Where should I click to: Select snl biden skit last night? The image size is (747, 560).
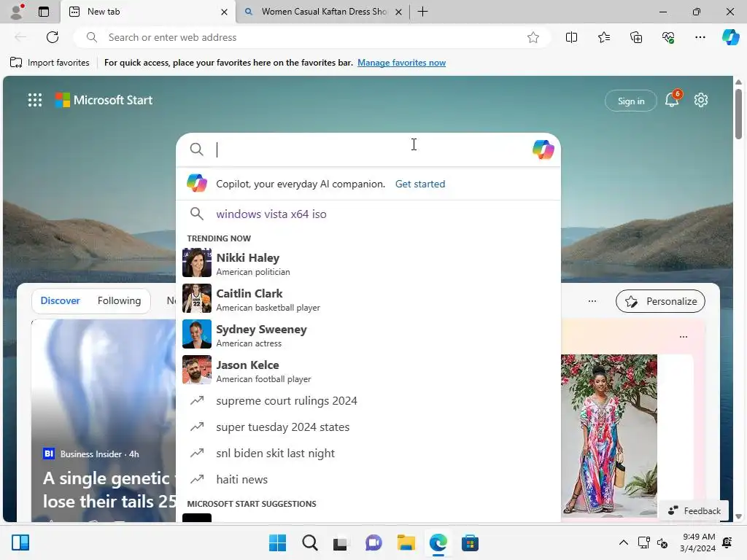[368, 454]
